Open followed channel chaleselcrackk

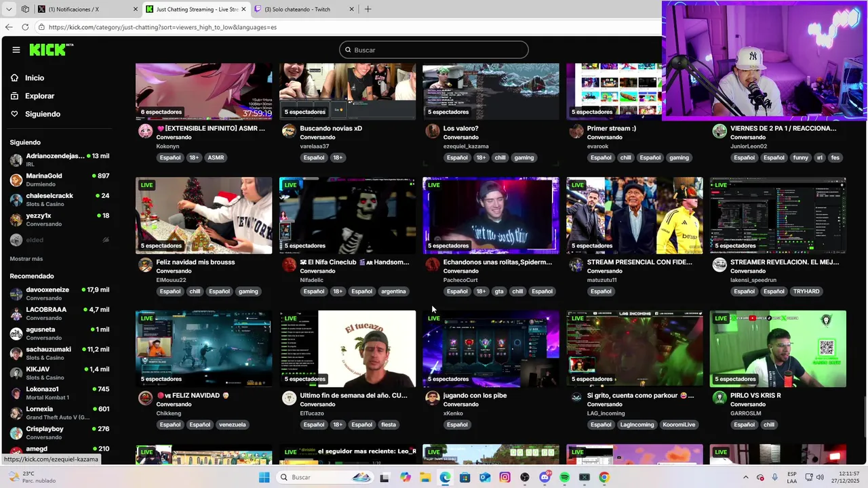pyautogui.click(x=60, y=199)
